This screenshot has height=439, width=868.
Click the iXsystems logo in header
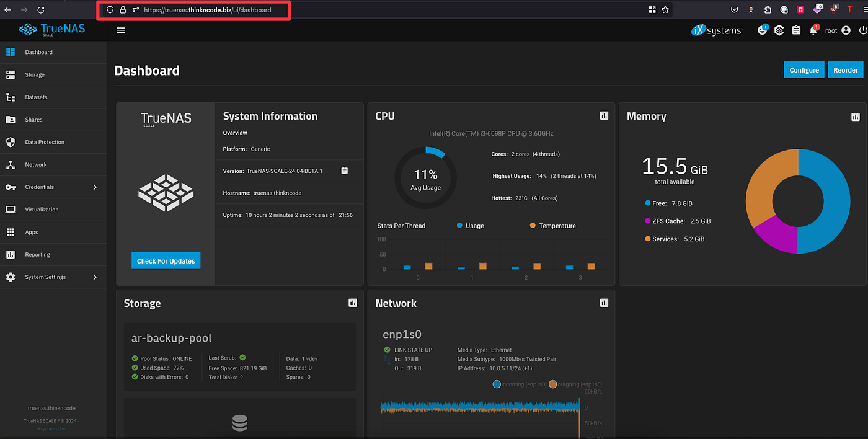[x=716, y=30]
